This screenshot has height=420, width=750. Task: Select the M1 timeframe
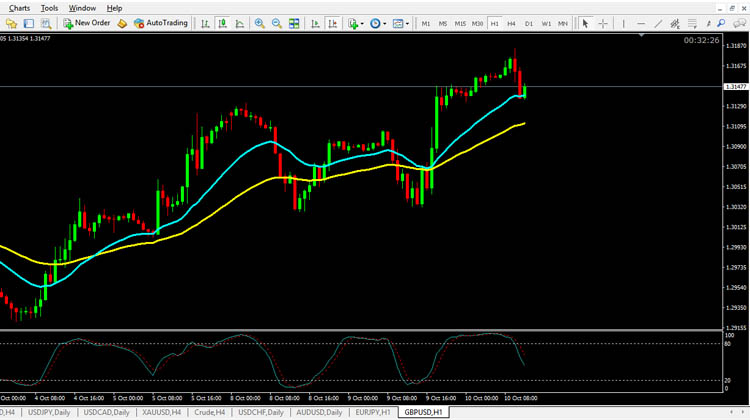[x=426, y=23]
